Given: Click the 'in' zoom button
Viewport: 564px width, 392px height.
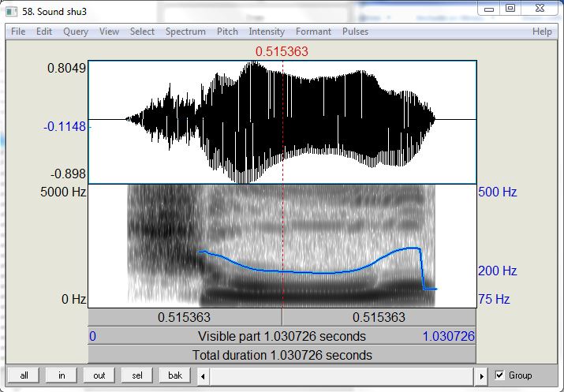Looking at the screenshot, I should 62,375.
